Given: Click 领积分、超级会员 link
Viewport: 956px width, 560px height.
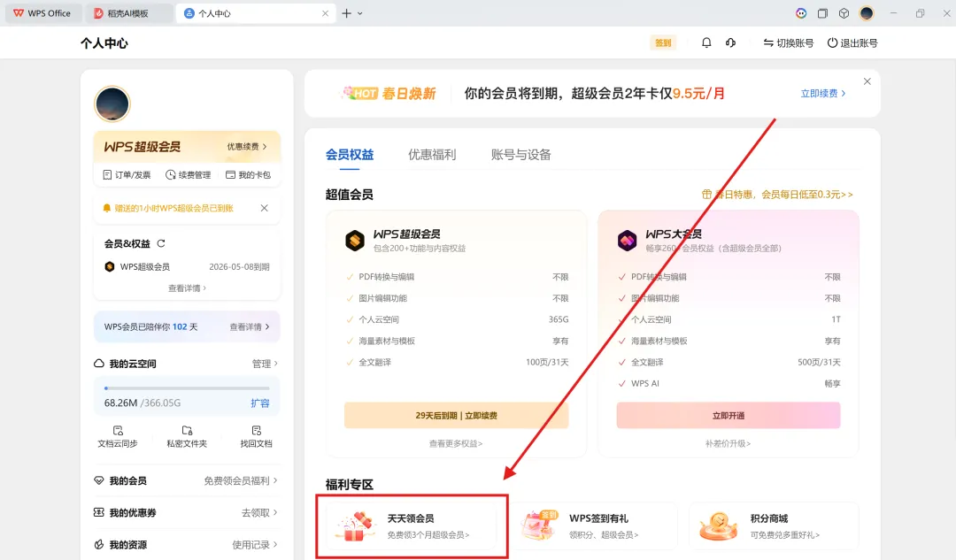Looking at the screenshot, I should 605,535.
